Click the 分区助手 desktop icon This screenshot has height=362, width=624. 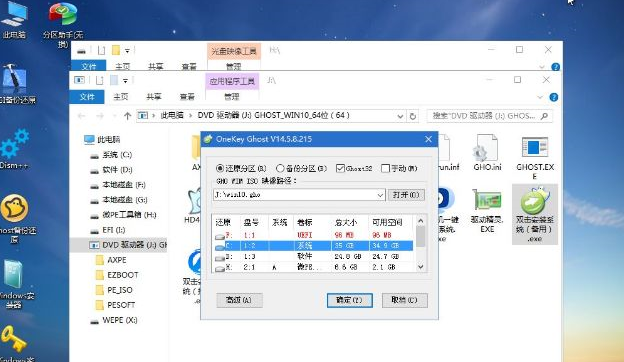click(63, 25)
